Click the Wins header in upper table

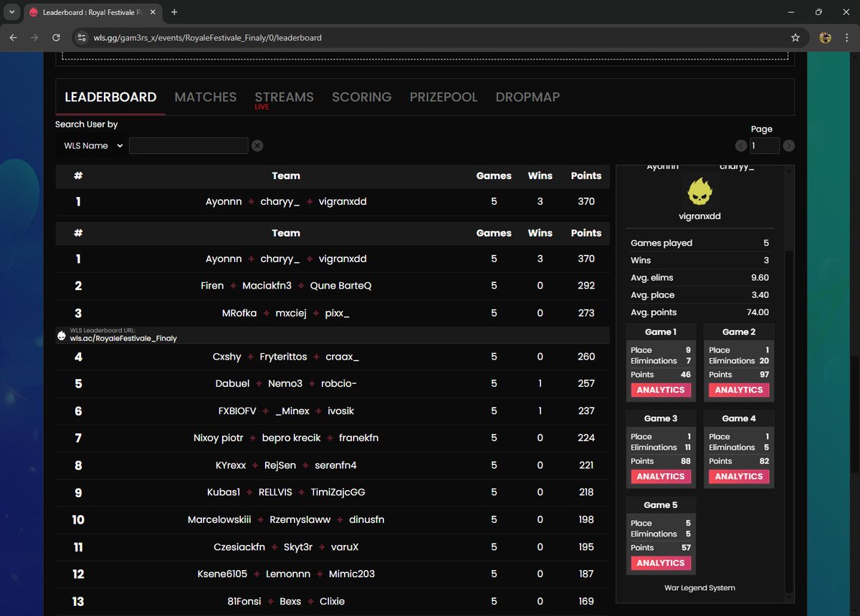(x=540, y=175)
